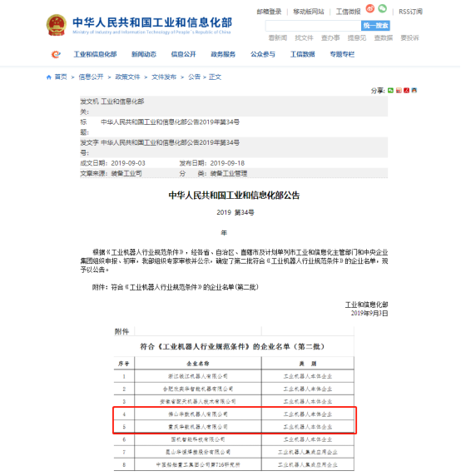Screen dimensions: 461x476
Task: Open 移动版网站 link
Action: click(309, 12)
